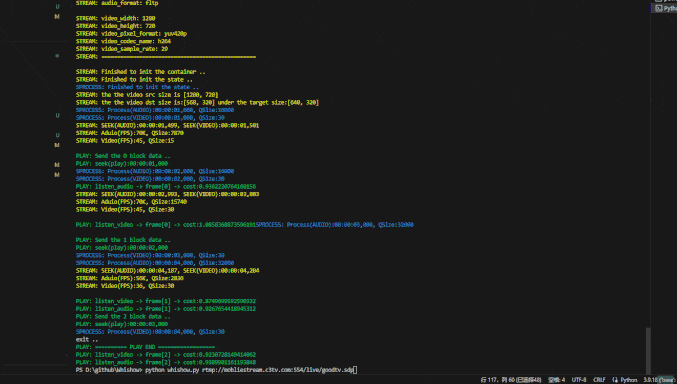Image resolution: width=677 pixels, height=384 pixels.
Task: Click the 'video_pixel_format: yuv420p' output line
Action: (x=131, y=34)
